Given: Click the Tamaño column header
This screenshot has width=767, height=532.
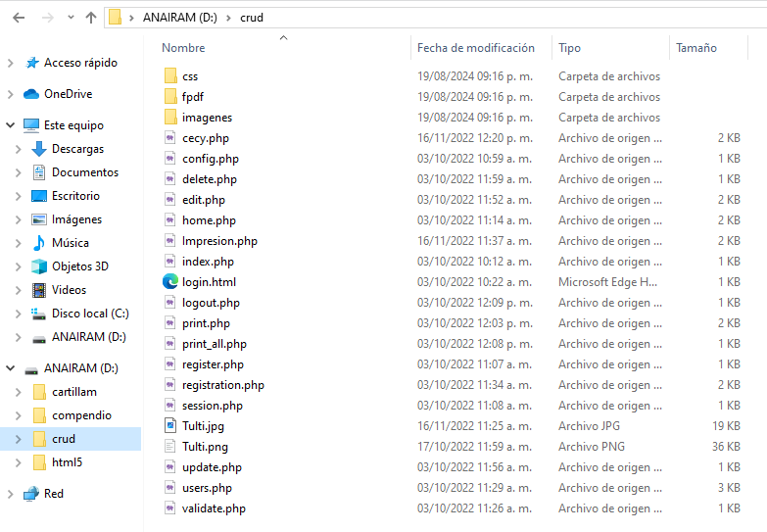Looking at the screenshot, I should 695,48.
